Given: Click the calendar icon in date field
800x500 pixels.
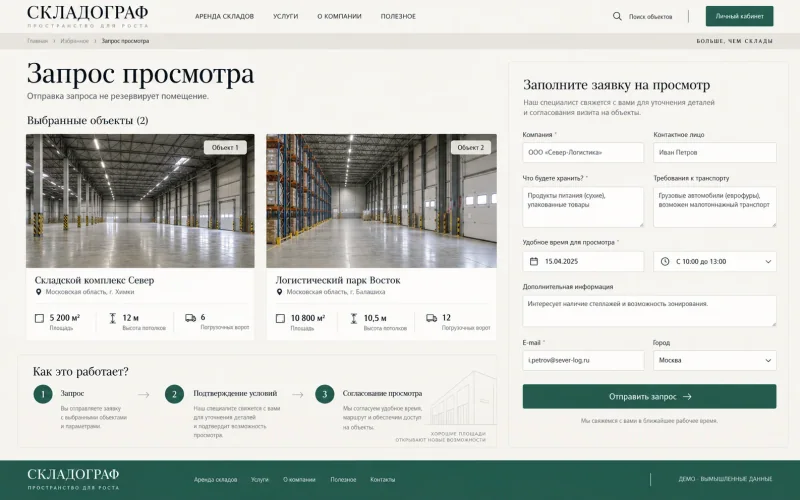Looking at the screenshot, I should pos(534,261).
